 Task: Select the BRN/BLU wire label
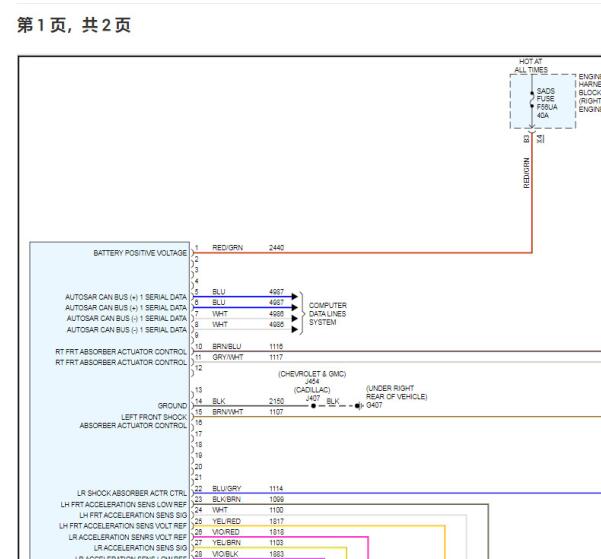[x=227, y=347]
